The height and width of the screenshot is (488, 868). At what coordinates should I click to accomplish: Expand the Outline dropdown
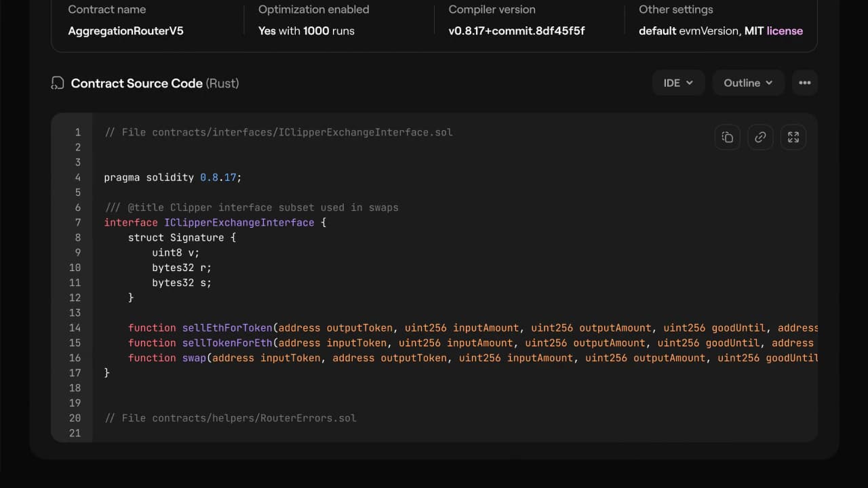pyautogui.click(x=748, y=83)
